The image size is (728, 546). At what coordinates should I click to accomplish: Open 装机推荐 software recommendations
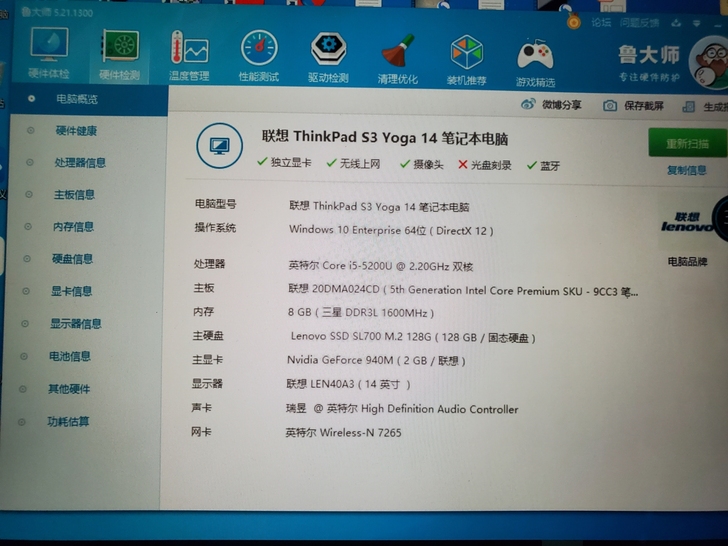point(467,59)
